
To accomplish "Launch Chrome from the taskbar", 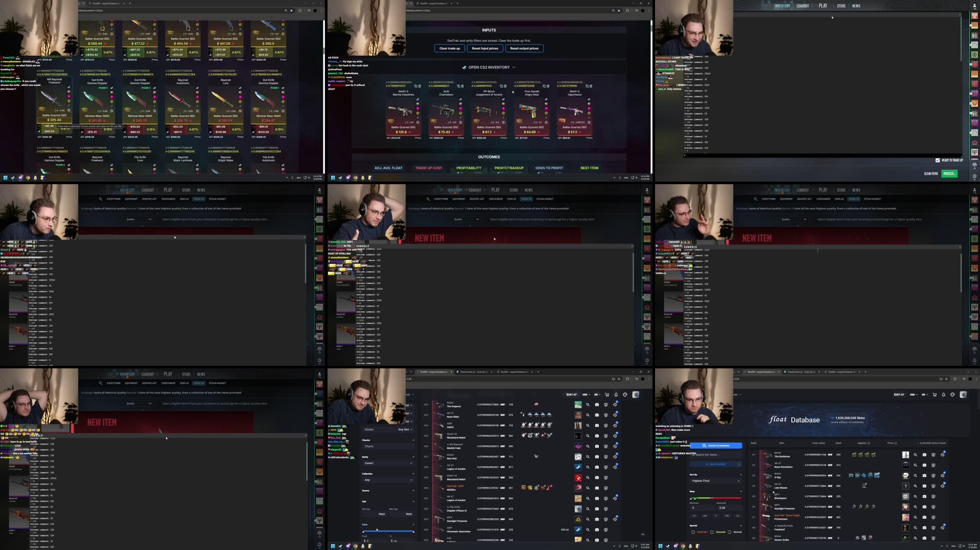I will 355,546.
